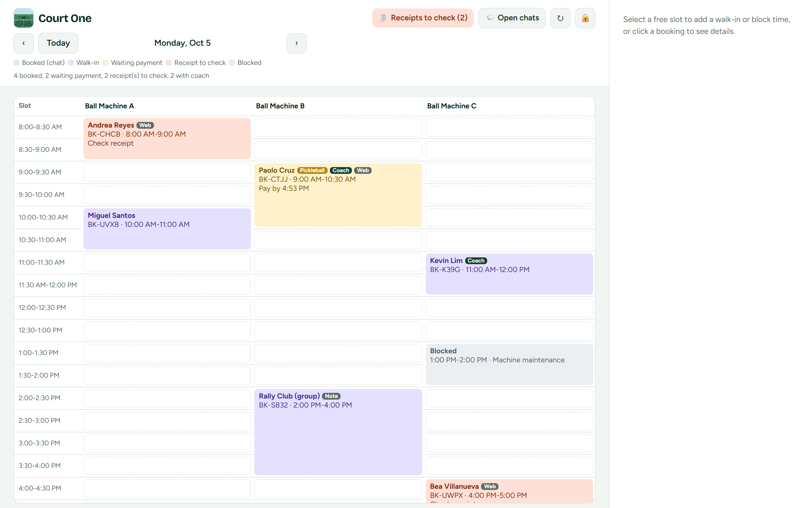Go to next day with right chevron
812x508 pixels.
[x=296, y=43]
